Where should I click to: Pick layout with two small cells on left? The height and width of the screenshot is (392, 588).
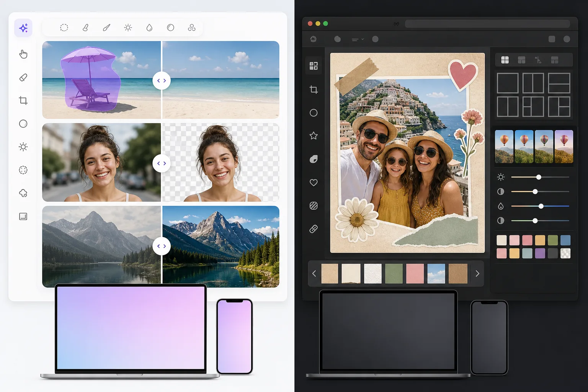(533, 106)
